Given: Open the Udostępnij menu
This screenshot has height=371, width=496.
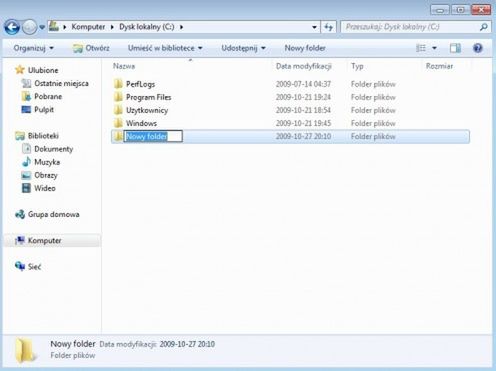Looking at the screenshot, I should click(243, 48).
